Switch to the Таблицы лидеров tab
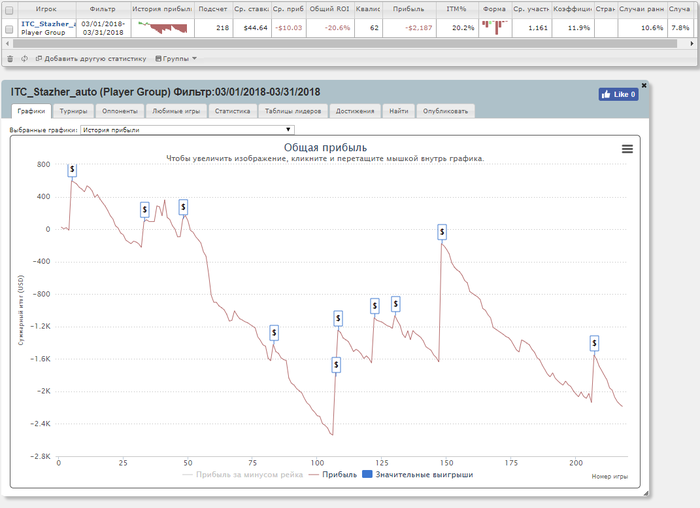Viewport: 700px width, 508px height. coord(293,111)
